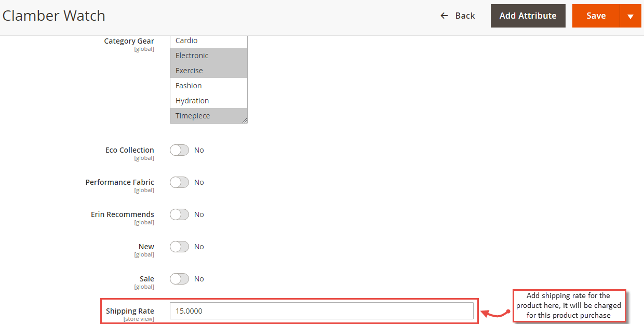The height and width of the screenshot is (324, 644).
Task: Open the Save dropdown arrow
Action: point(630,16)
